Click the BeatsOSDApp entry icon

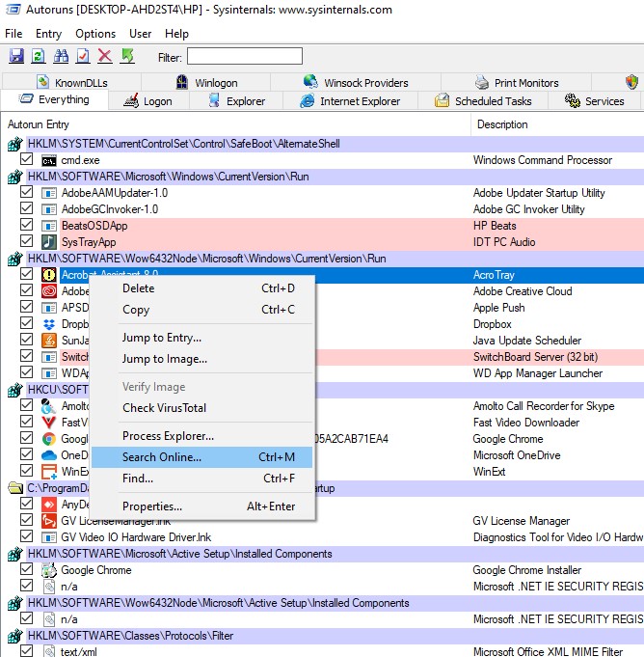click(49, 226)
